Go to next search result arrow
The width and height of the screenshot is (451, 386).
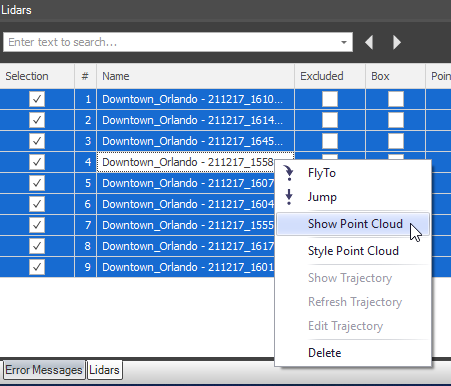coord(396,42)
